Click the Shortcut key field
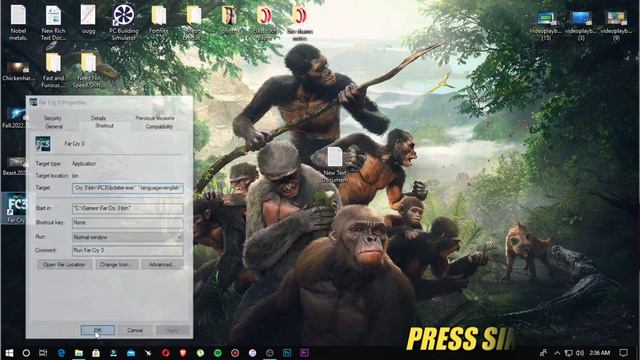 [128, 222]
